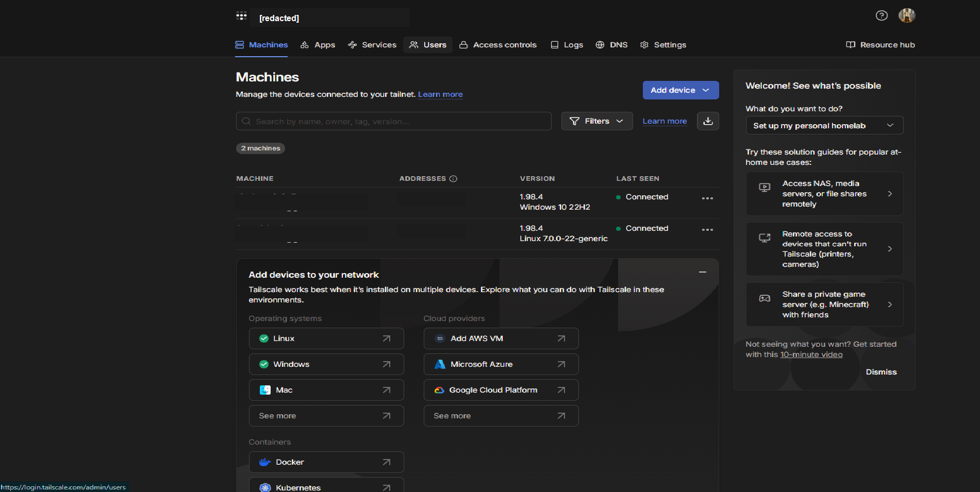Screen dimensions: 980x492
Task: Click See more under Cloud providers
Action: 501,416
